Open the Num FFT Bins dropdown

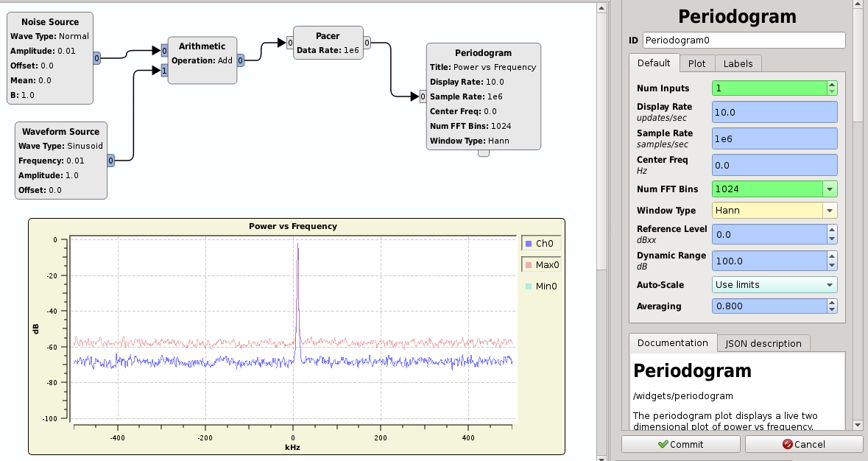point(831,189)
